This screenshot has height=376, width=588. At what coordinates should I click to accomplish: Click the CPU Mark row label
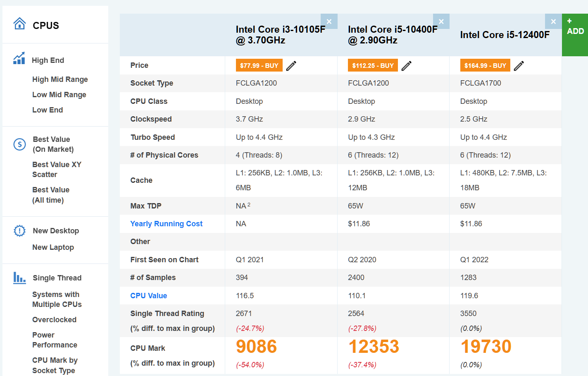[148, 348]
